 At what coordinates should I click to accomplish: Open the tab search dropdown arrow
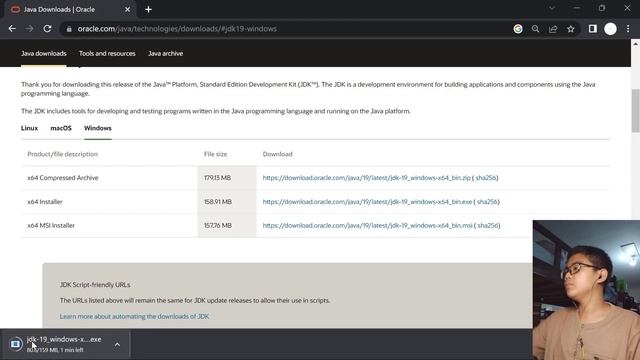(x=552, y=8)
